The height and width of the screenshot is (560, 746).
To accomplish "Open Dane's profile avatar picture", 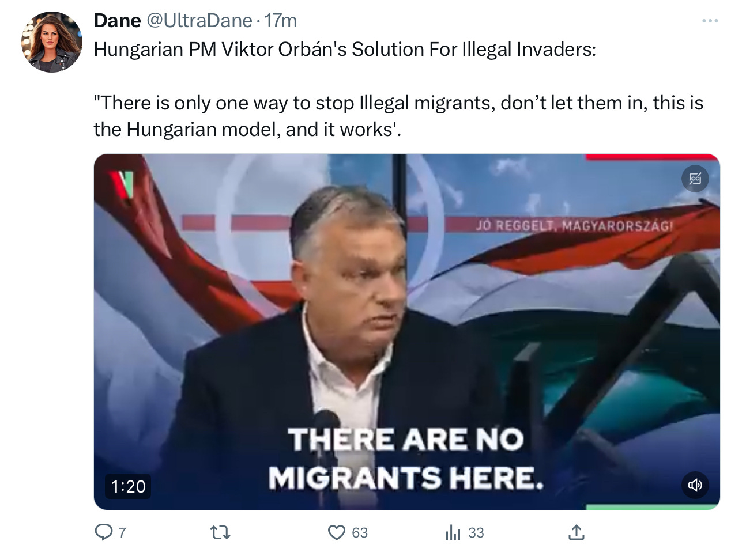I will point(52,41).
